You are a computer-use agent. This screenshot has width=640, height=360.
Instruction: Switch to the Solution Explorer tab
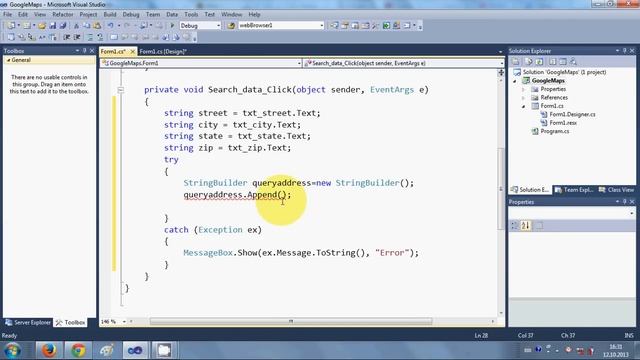pyautogui.click(x=529, y=190)
